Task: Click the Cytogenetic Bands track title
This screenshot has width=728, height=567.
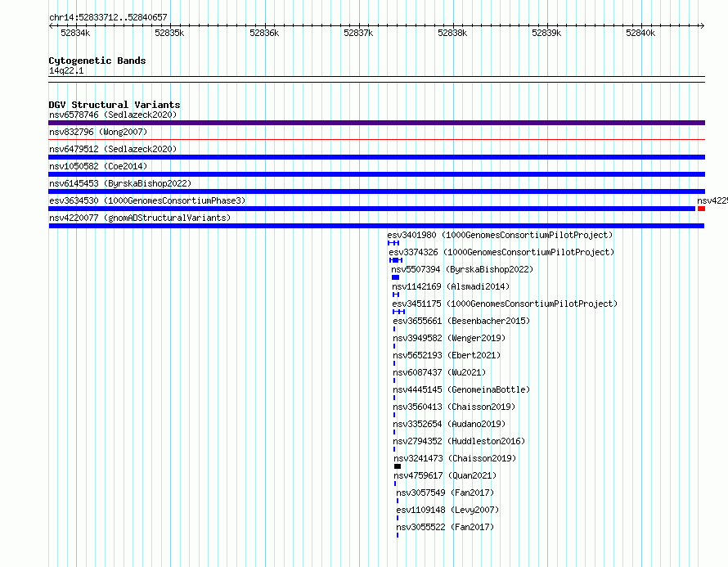Action: [97, 61]
